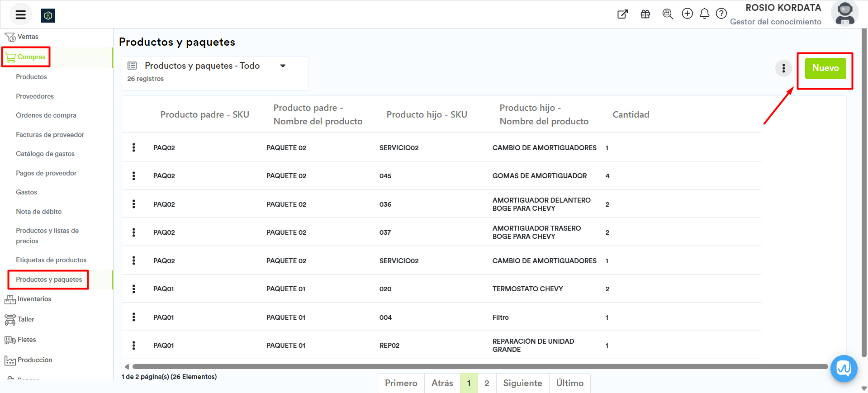The image size is (868, 393).
Task: Open row actions for TERMOSTATO CHEVY
Action: pyautogui.click(x=134, y=289)
